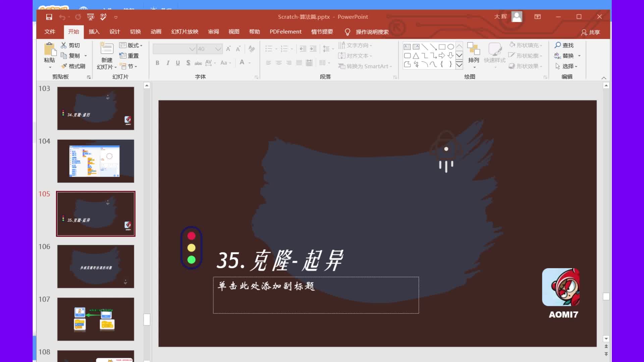
Task: Switch to the 幻灯片放映 Slide Show tab
Action: pyautogui.click(x=184, y=32)
